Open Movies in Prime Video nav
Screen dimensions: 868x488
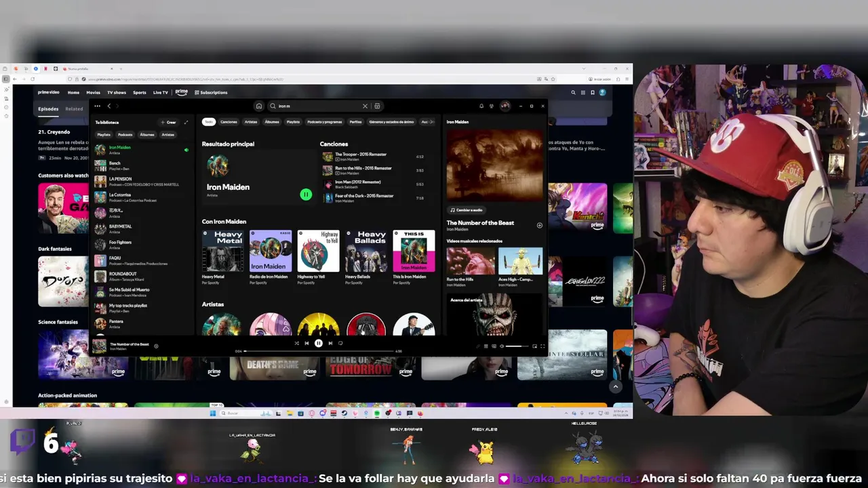pyautogui.click(x=93, y=92)
